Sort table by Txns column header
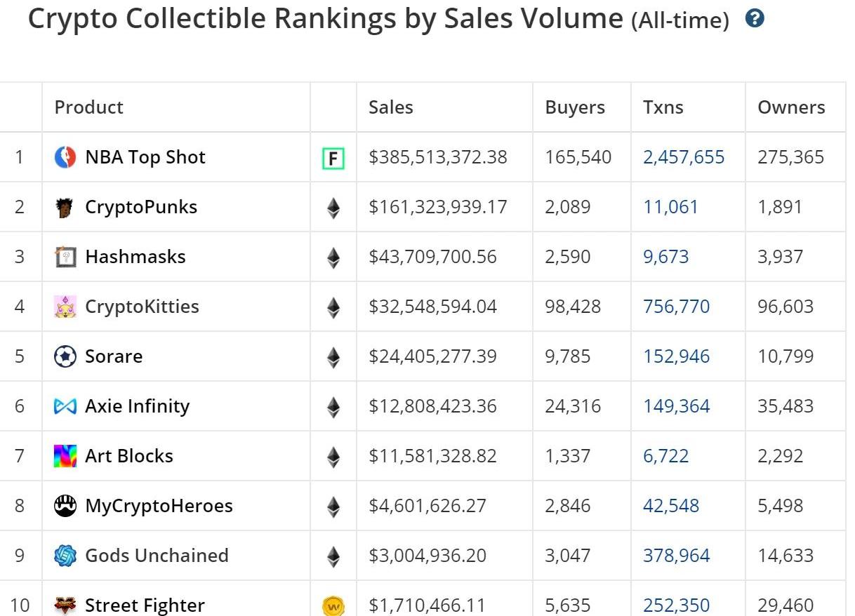Image resolution: width=855 pixels, height=616 pixels. point(663,107)
